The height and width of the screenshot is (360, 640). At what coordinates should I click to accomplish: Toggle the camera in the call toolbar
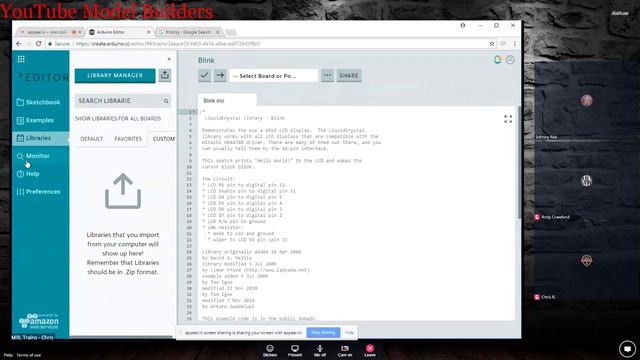pos(345,351)
